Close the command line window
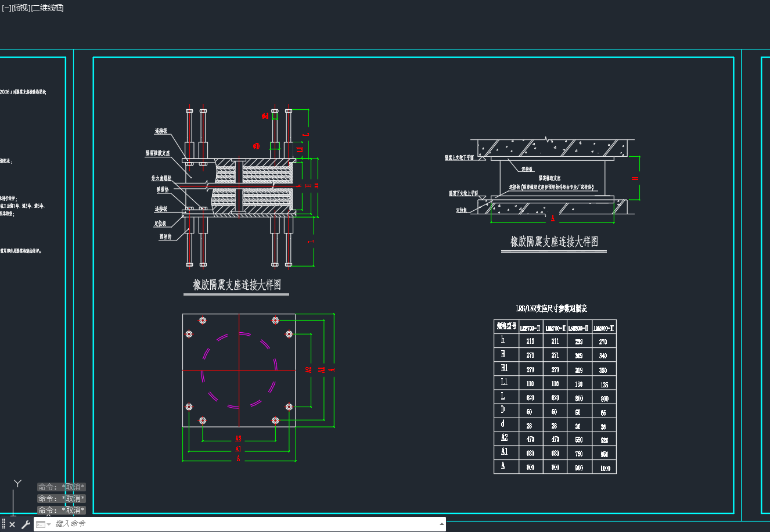The width and height of the screenshot is (770, 532). [x=12, y=524]
